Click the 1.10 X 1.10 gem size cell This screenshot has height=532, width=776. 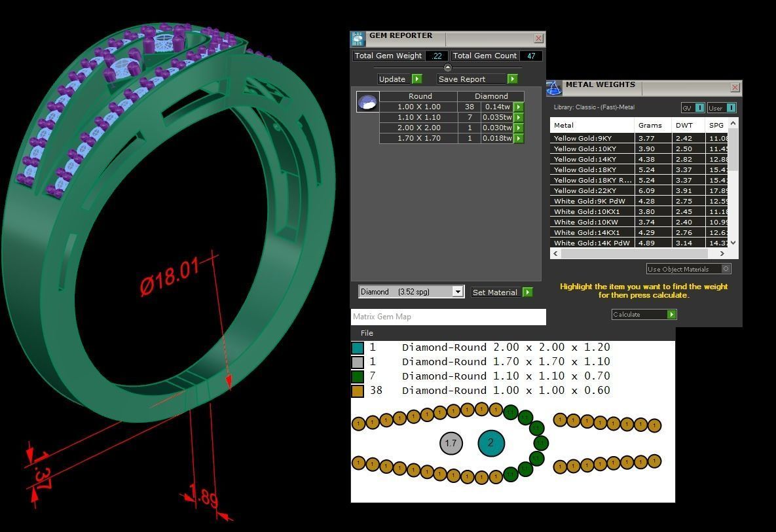pyautogui.click(x=418, y=117)
